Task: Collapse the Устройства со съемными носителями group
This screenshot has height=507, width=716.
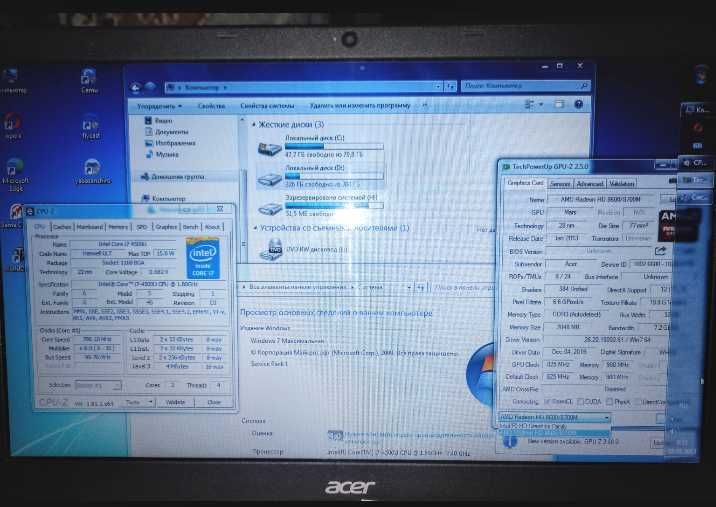Action: click(x=255, y=227)
